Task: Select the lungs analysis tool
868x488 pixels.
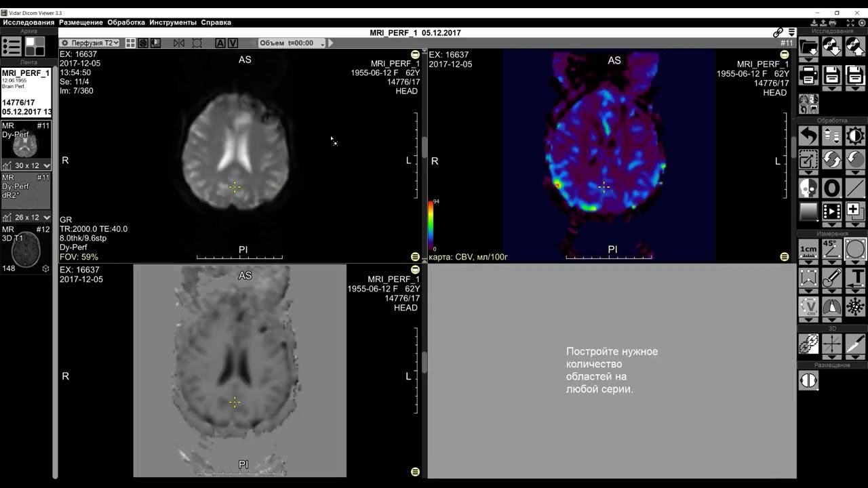Action: click(x=832, y=307)
